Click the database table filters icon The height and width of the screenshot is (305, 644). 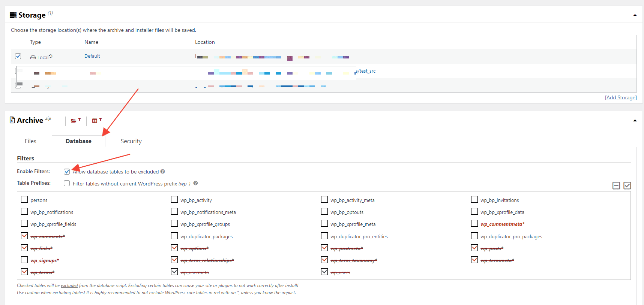(x=95, y=121)
